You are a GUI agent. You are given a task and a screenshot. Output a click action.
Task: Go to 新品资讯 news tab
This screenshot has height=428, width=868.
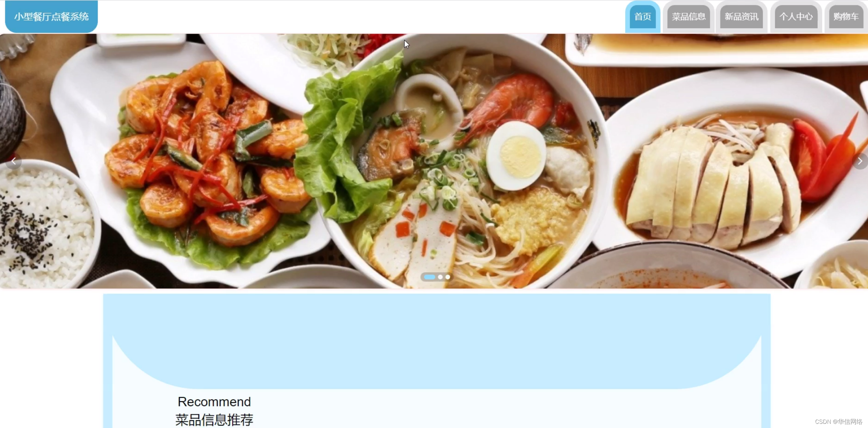pyautogui.click(x=741, y=17)
